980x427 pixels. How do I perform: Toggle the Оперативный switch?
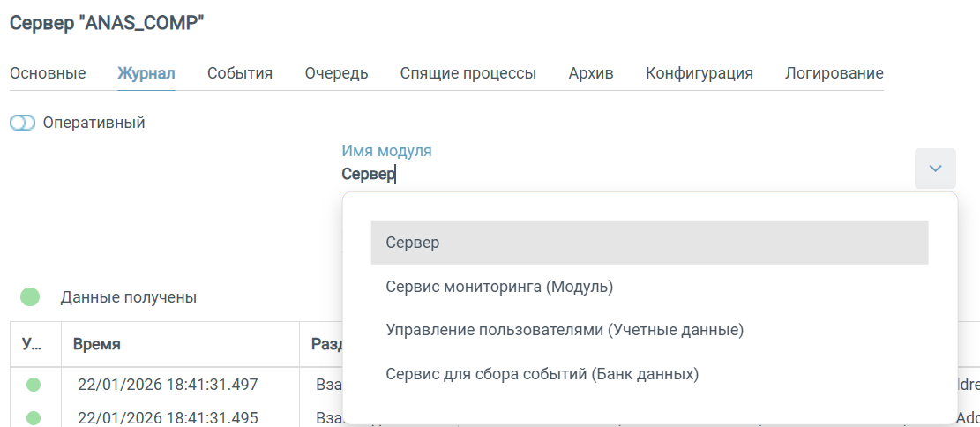point(22,124)
